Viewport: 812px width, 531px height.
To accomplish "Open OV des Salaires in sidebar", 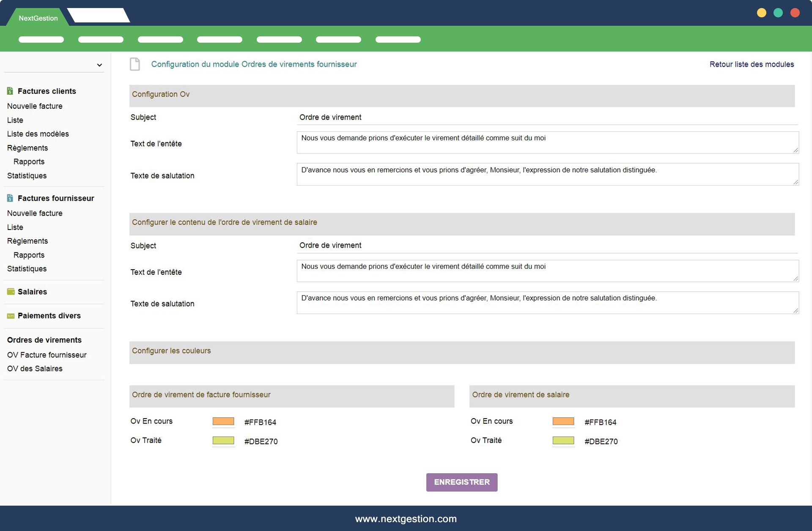I will [x=35, y=369].
